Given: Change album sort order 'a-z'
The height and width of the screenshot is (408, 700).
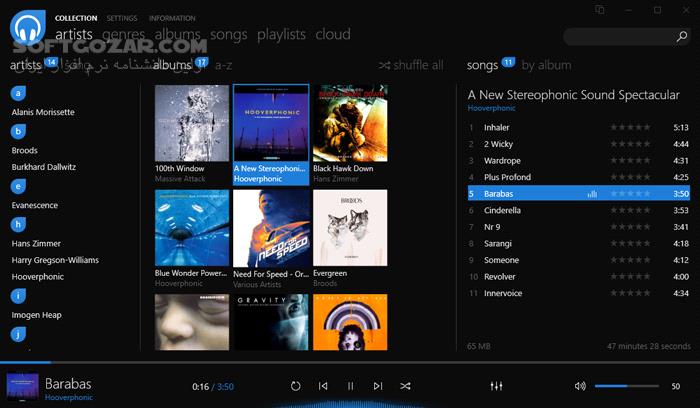Looking at the screenshot, I should pos(224,65).
